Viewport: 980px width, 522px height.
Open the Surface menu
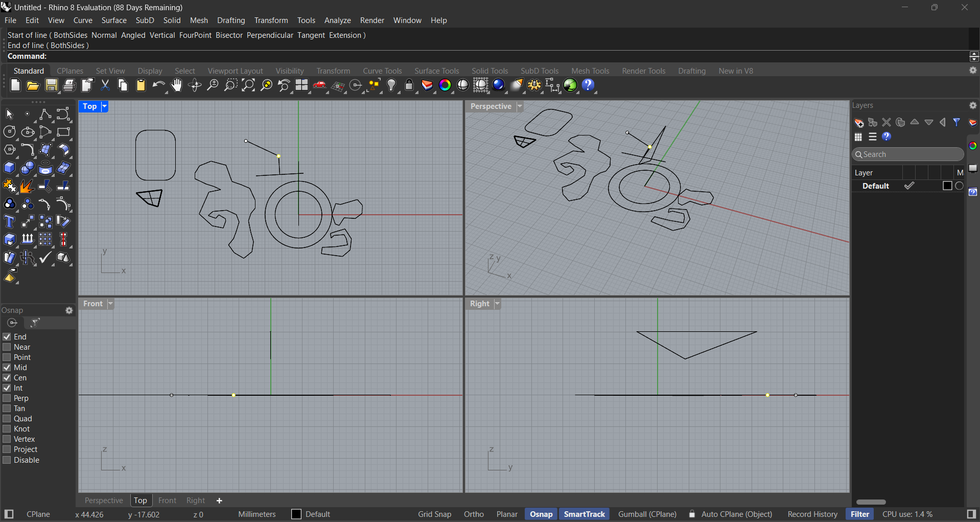click(113, 20)
